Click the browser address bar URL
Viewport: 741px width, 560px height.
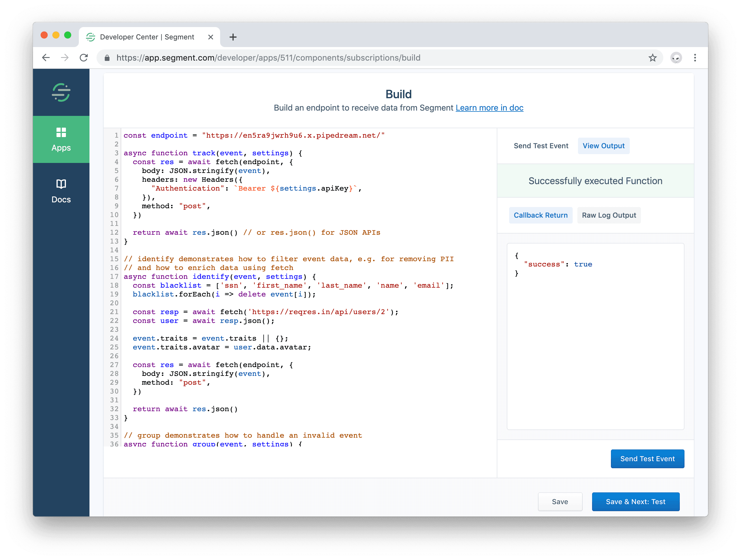pyautogui.click(x=268, y=58)
